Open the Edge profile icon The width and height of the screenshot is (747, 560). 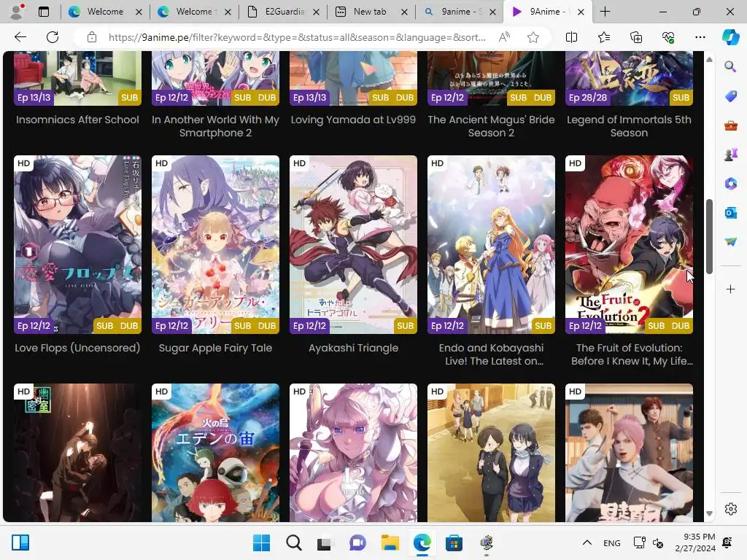18,12
